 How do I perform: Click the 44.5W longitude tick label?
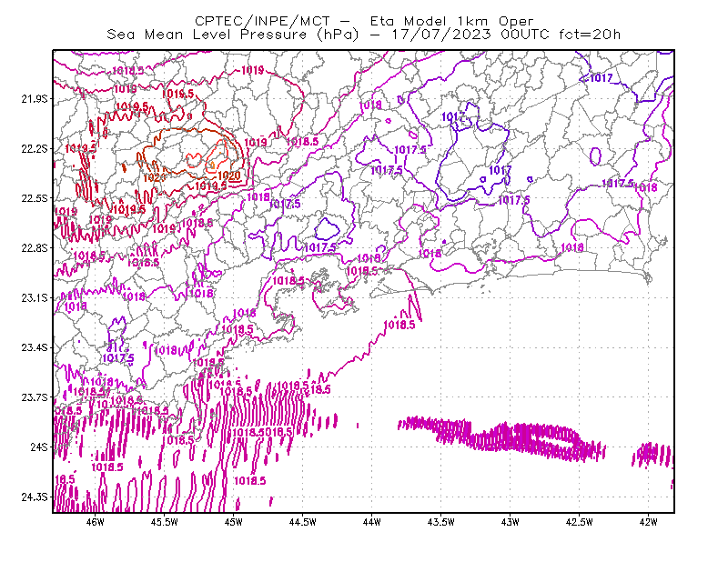coord(303,522)
